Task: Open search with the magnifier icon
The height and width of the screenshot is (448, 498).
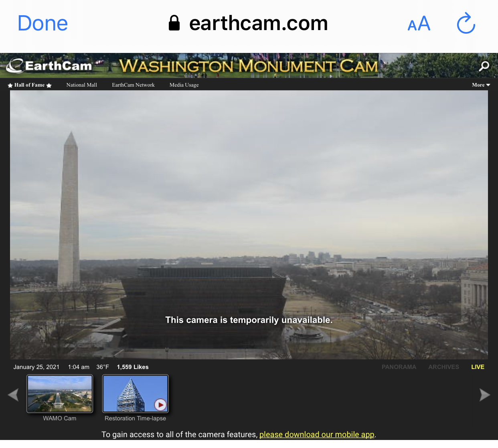Action: [x=484, y=66]
